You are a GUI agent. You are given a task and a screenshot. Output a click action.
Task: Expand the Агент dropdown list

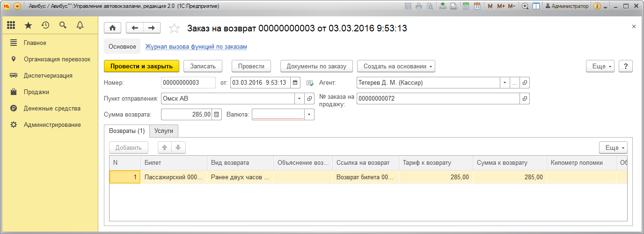505,83
